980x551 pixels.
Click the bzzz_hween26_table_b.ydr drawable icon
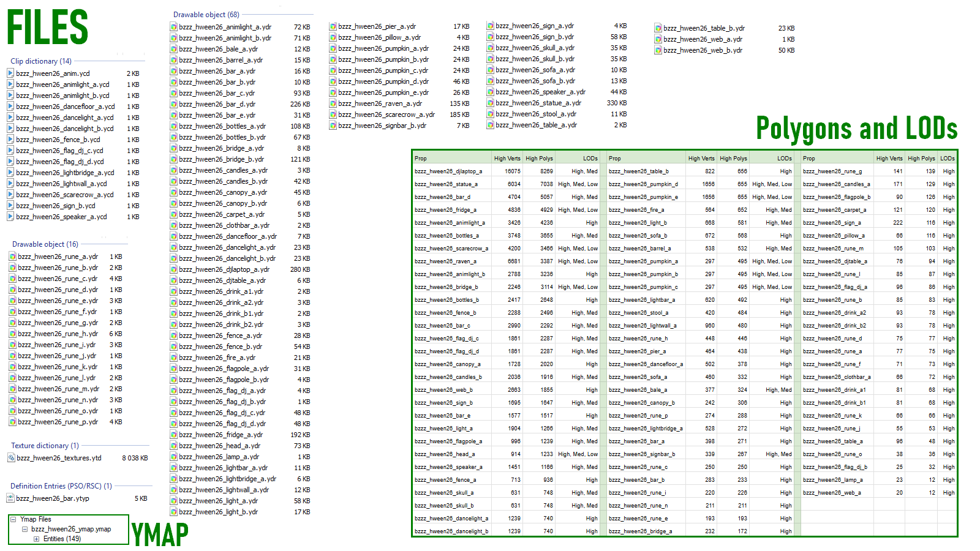tap(658, 28)
